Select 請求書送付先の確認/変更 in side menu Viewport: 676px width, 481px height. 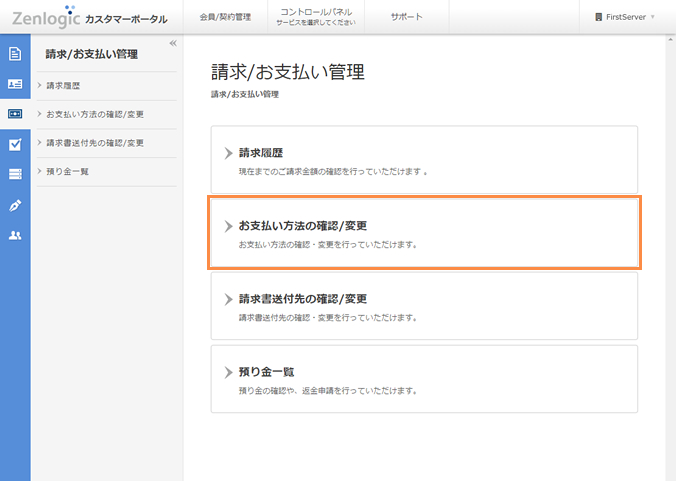[x=95, y=143]
